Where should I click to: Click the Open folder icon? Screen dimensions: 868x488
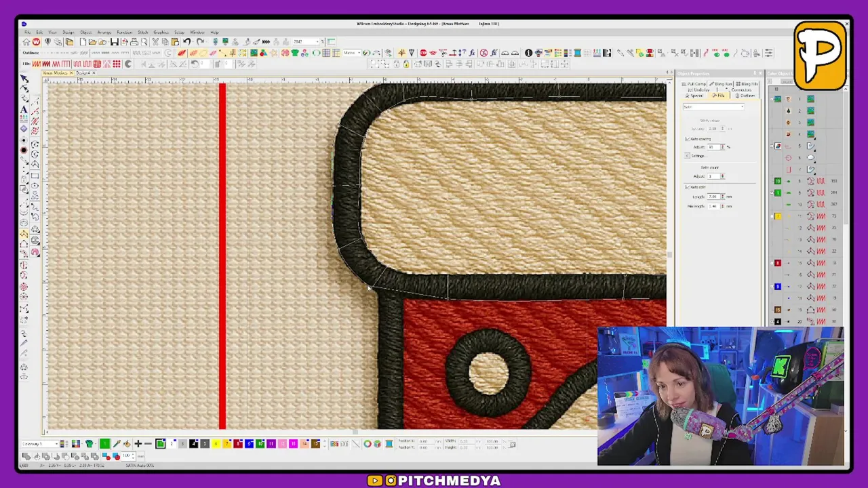coord(92,42)
